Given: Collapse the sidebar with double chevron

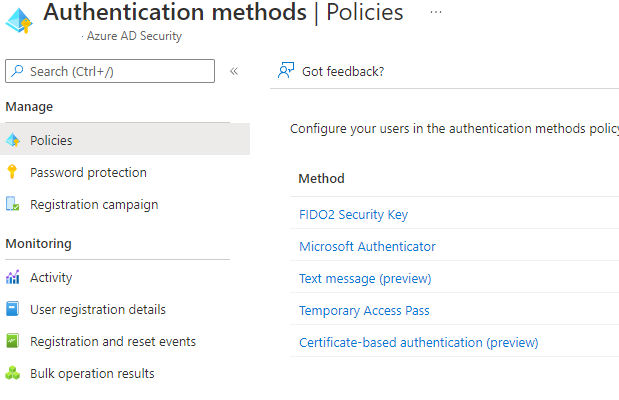Looking at the screenshot, I should [234, 71].
